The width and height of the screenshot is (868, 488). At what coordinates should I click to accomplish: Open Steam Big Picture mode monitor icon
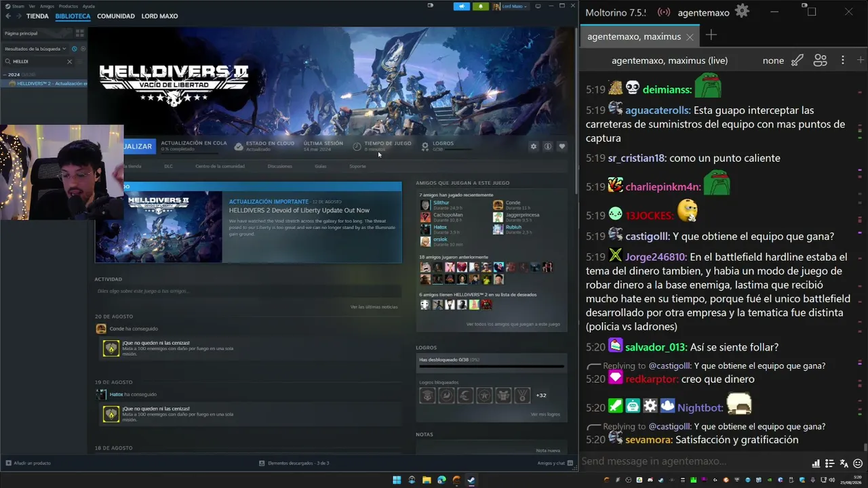point(537,6)
